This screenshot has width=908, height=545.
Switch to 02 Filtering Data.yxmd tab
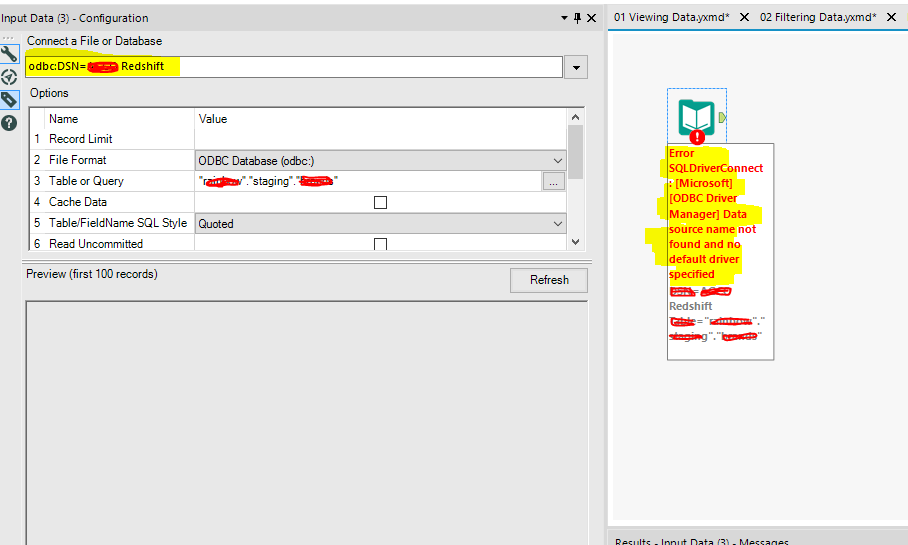pos(818,17)
